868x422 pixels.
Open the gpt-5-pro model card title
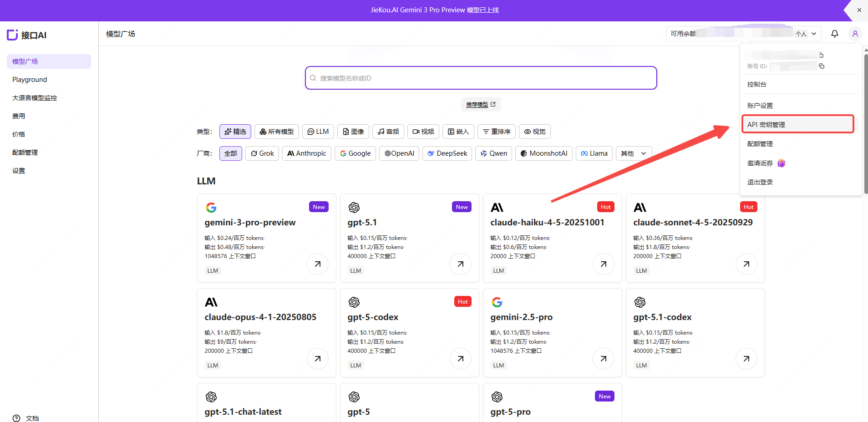coord(511,412)
